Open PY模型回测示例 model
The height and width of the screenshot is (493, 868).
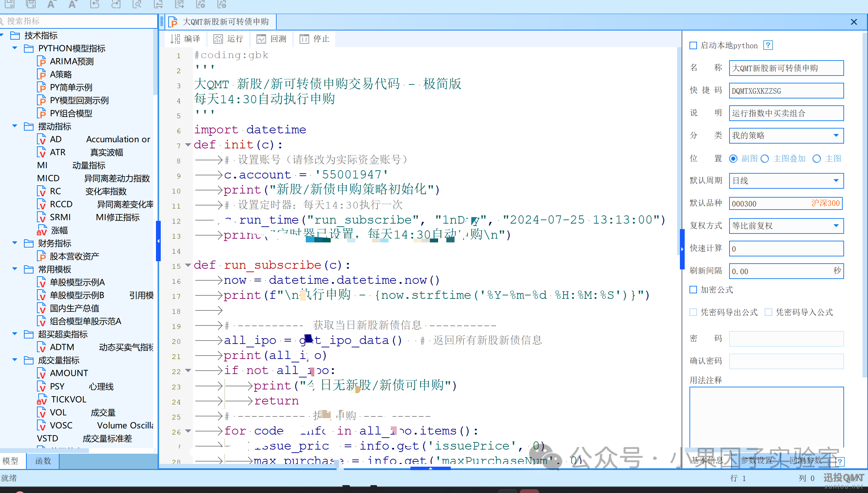(73, 101)
